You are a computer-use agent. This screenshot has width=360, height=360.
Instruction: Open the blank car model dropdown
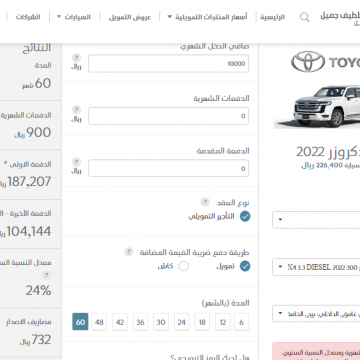pyautogui.click(x=316, y=220)
